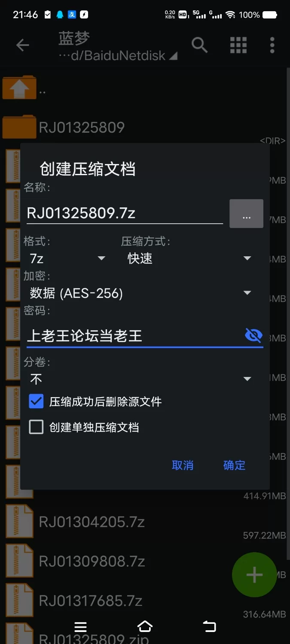The image size is (290, 644).
Task: Open the 分卷 dropdown
Action: [140, 379]
